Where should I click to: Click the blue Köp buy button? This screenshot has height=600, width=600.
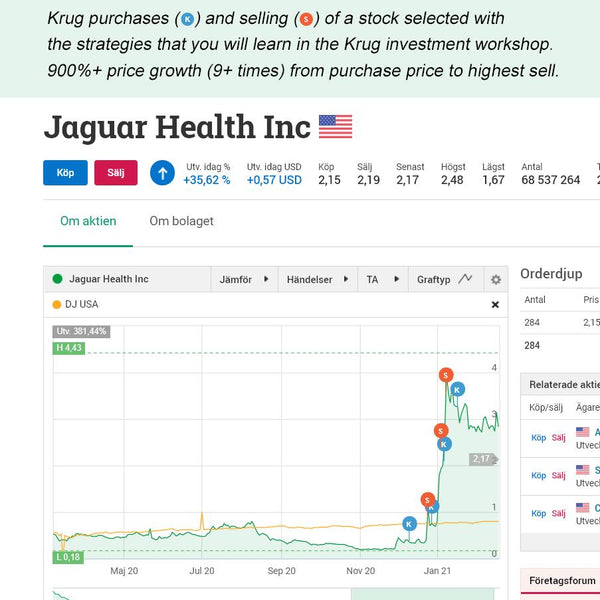[x=65, y=173]
